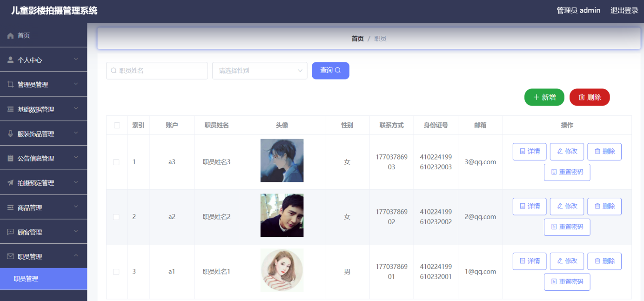644x301 pixels.
Task: Collapse the 职员管理 menu chevron
Action: (76, 256)
